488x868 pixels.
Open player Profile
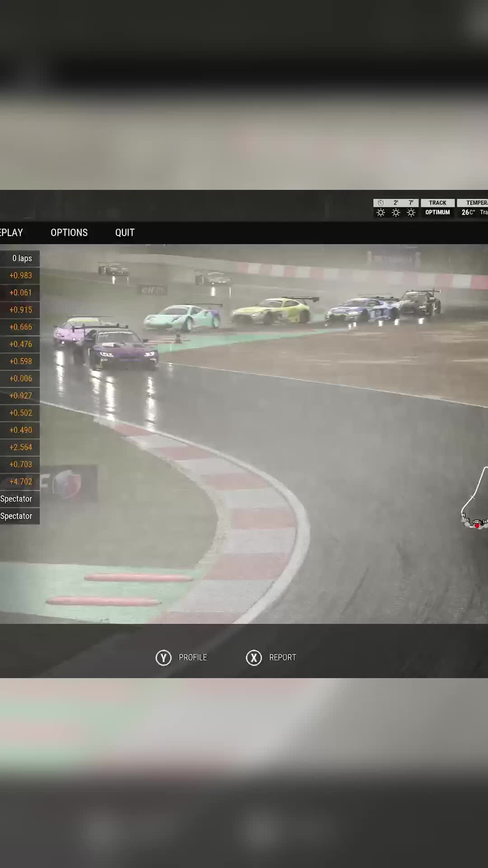click(x=193, y=657)
